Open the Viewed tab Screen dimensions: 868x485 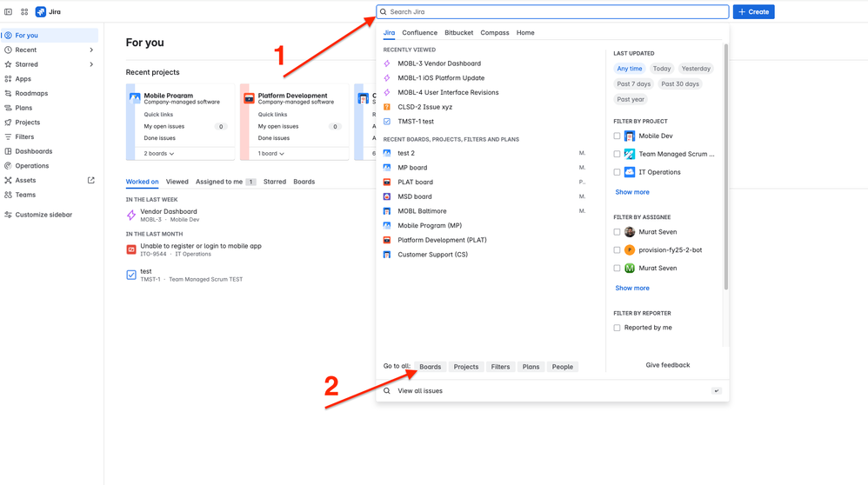(177, 182)
